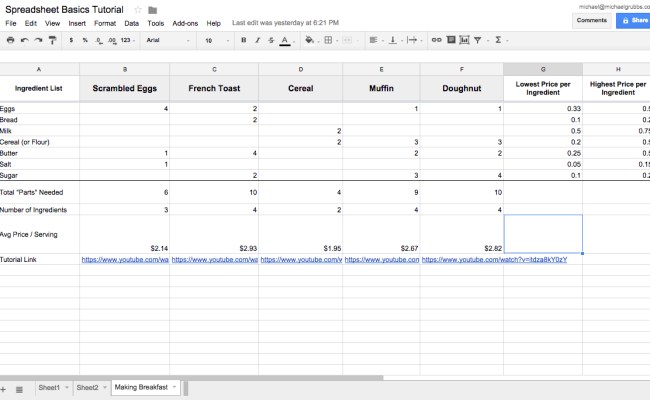Toggle bold formatting

click(244, 40)
